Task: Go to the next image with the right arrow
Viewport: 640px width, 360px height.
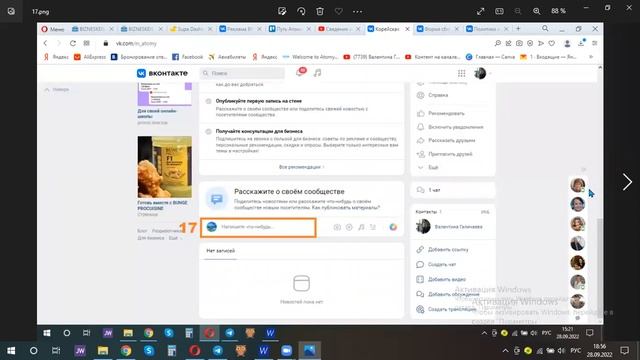Action: click(627, 182)
